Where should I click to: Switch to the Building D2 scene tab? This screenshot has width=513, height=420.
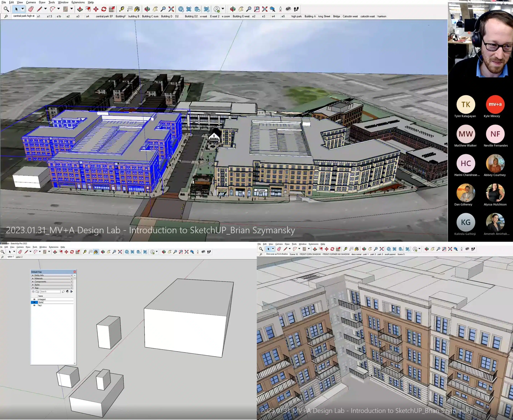191,16
